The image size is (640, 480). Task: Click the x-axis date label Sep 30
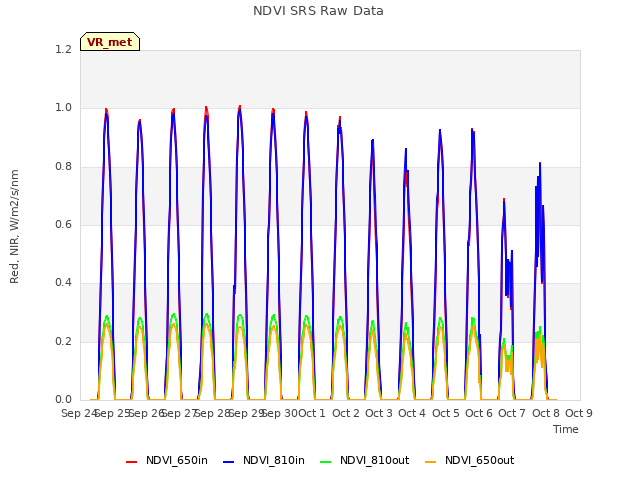(x=280, y=413)
